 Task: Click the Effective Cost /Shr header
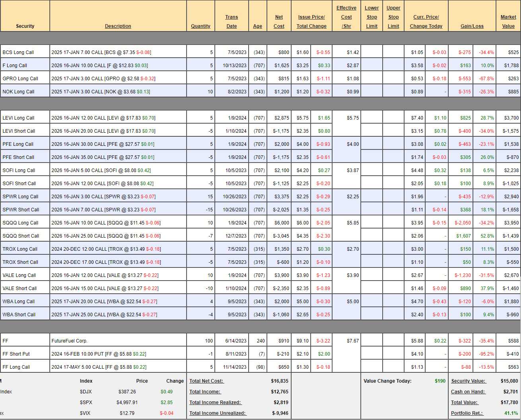(346, 17)
